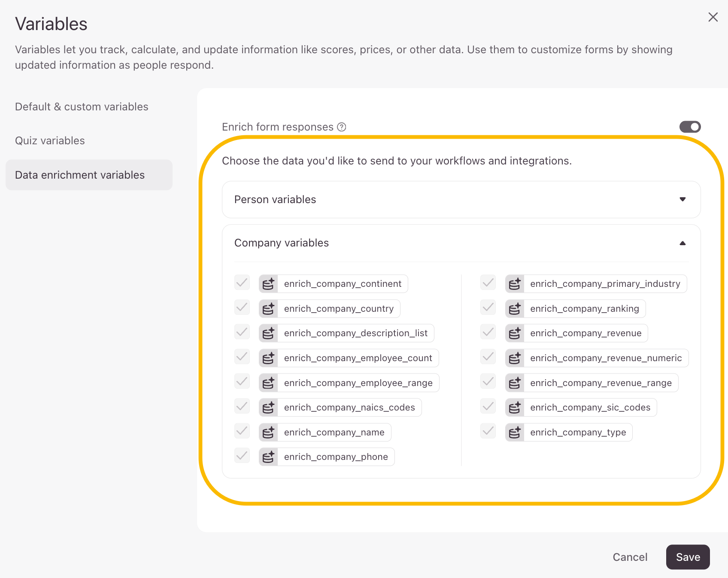
Task: Expand the Person variables section
Action: pyautogui.click(x=682, y=199)
